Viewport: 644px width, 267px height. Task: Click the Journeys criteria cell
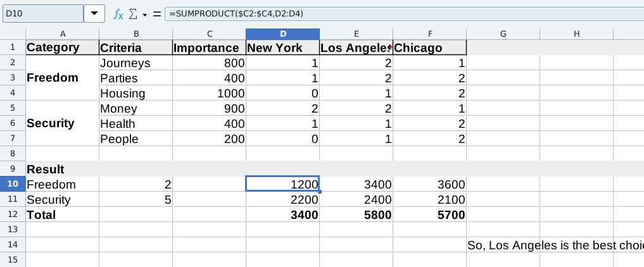pyautogui.click(x=136, y=63)
